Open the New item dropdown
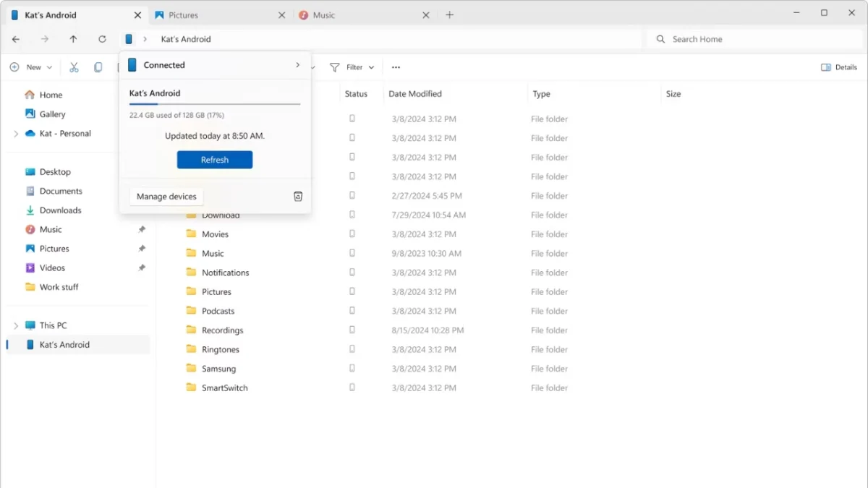The image size is (868, 488). 31,67
